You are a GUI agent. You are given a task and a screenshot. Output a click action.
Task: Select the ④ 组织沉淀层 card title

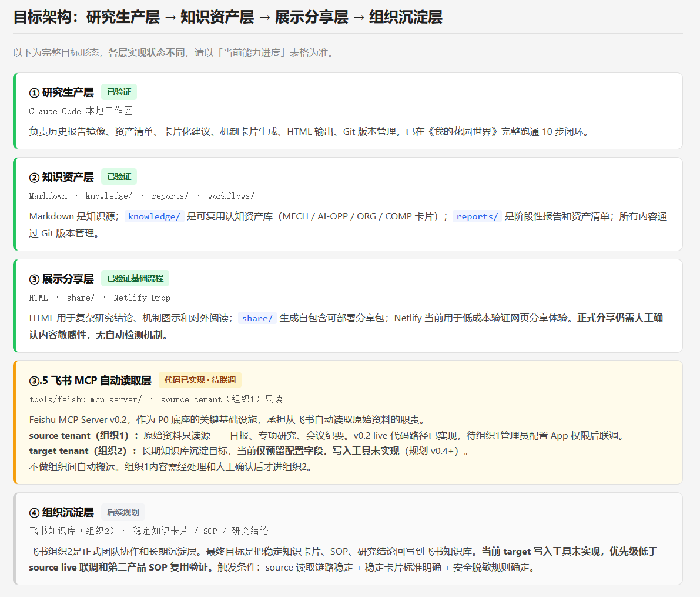tap(62, 512)
